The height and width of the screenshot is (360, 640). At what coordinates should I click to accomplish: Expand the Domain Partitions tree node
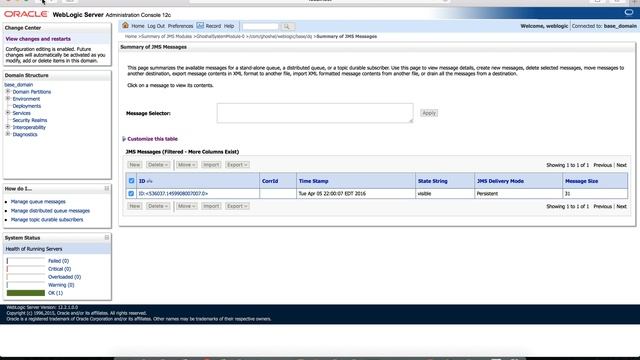click(x=8, y=91)
